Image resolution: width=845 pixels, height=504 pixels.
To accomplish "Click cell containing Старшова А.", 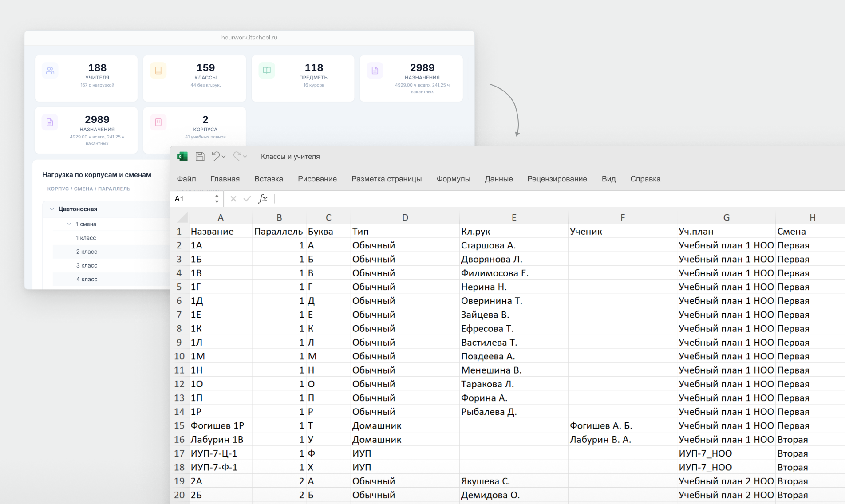I will [513, 245].
